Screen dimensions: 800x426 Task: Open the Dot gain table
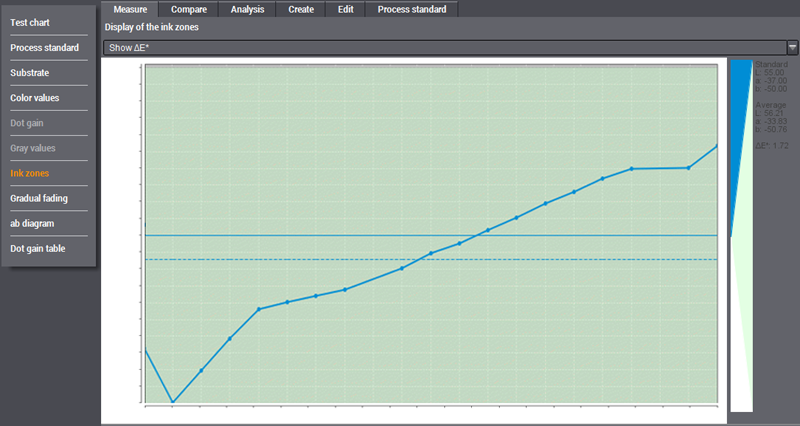tap(38, 248)
